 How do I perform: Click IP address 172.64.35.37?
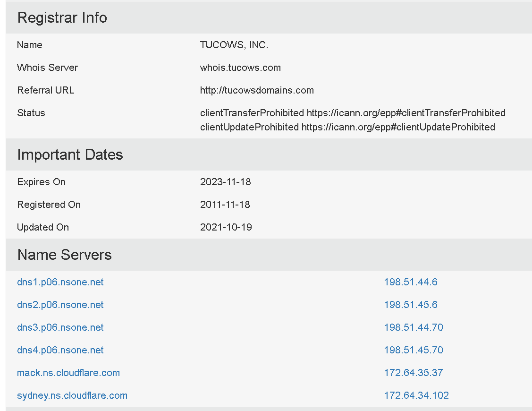click(x=413, y=373)
